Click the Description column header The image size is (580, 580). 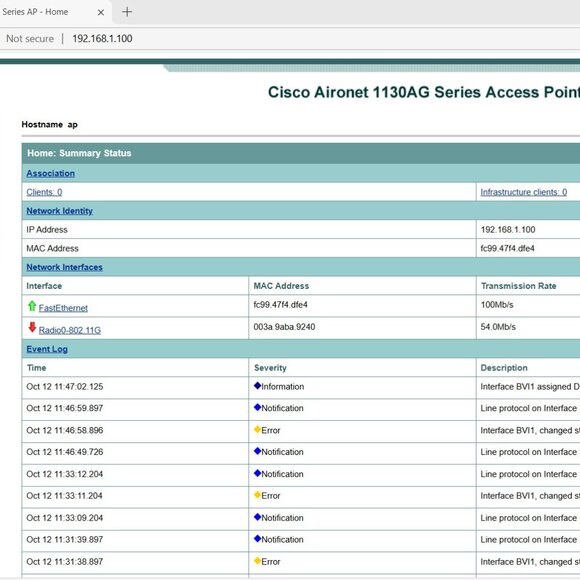click(x=504, y=368)
